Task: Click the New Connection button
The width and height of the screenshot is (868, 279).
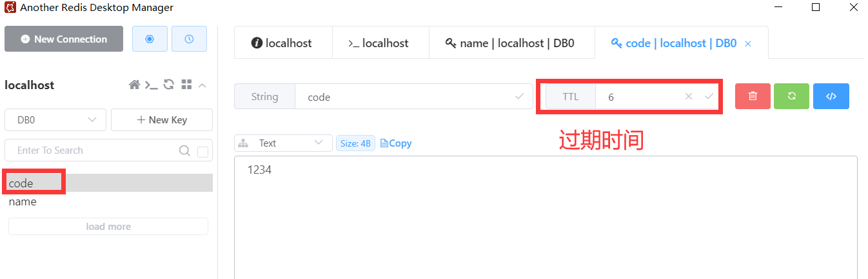Action: click(x=64, y=39)
